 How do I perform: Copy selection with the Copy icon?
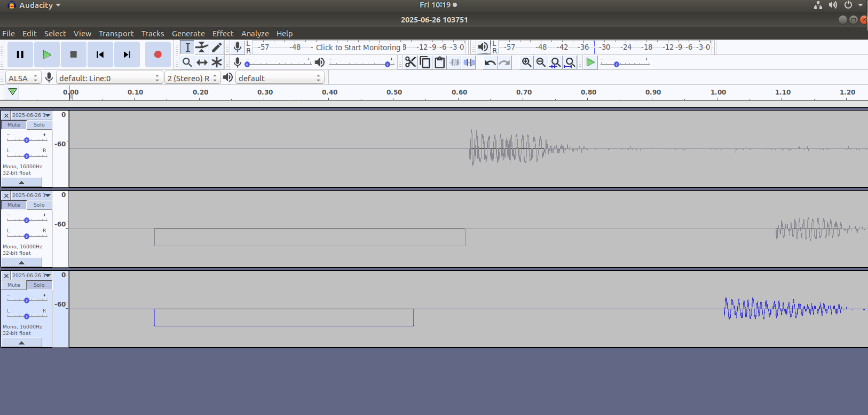[x=425, y=62]
